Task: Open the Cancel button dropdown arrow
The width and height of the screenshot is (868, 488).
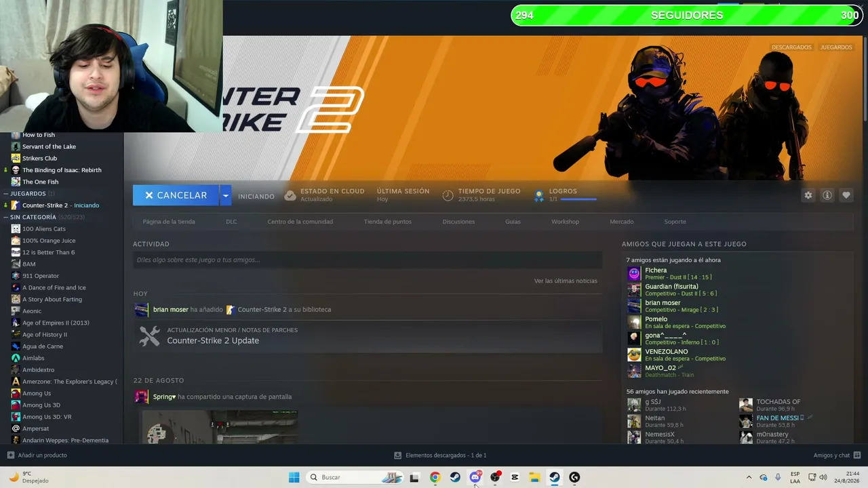Action: 225,195
